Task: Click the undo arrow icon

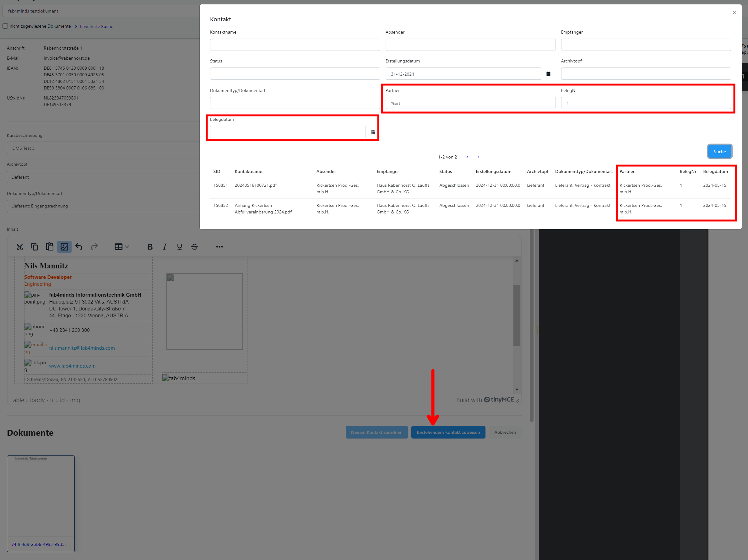Action: (x=79, y=247)
